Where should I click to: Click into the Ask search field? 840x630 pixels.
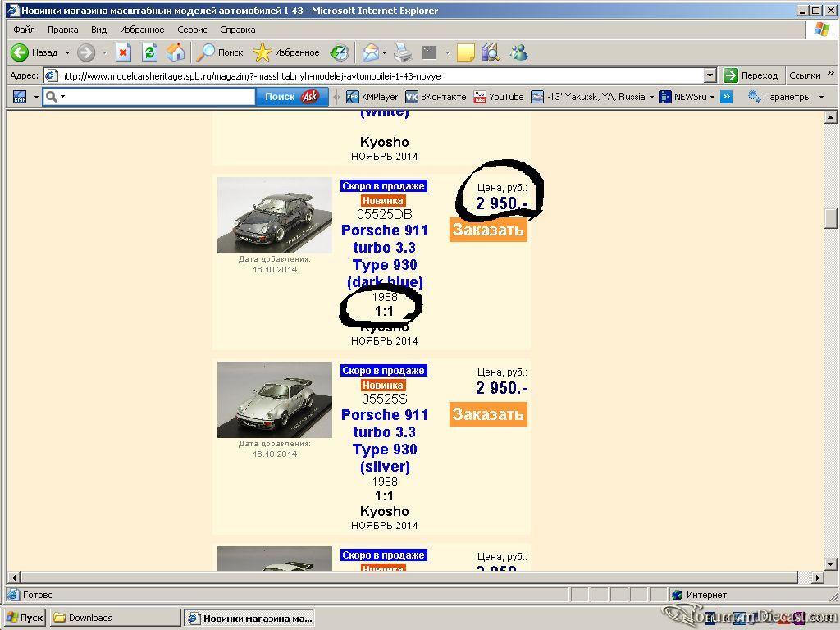[x=161, y=97]
